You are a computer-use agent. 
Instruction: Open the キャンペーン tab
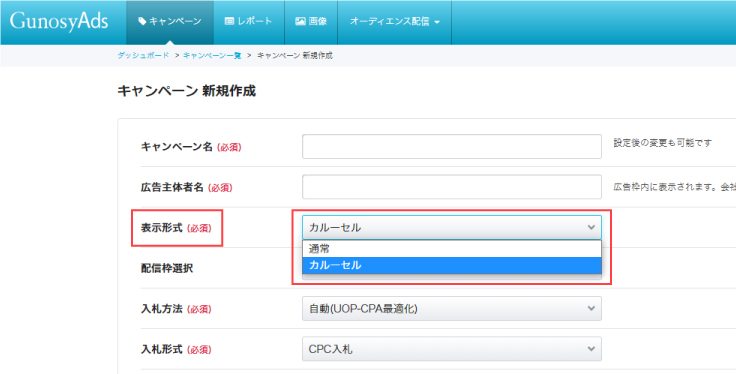tap(170, 22)
